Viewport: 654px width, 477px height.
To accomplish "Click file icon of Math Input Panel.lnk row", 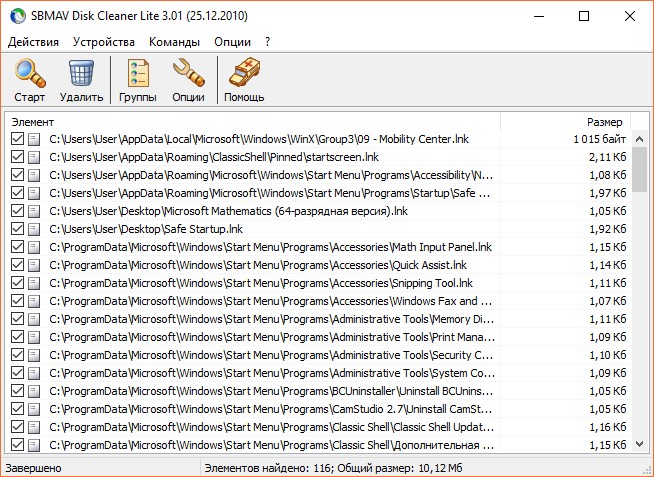I will (34, 247).
